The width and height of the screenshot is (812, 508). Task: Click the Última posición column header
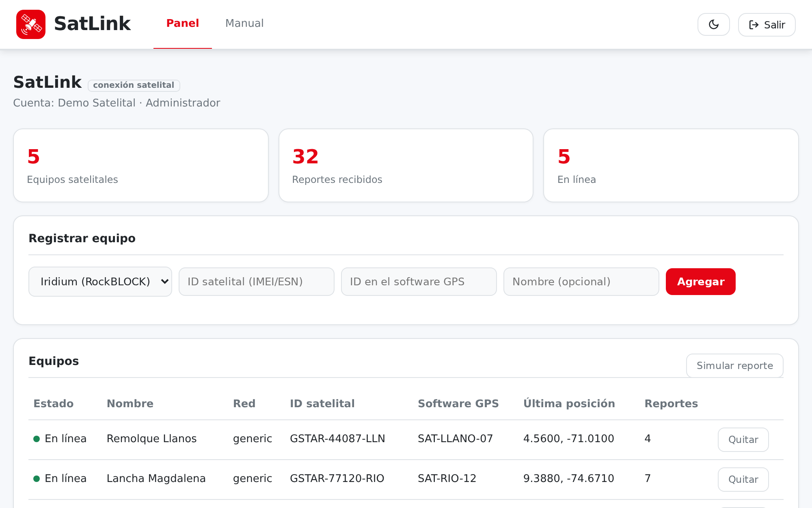[569, 404]
